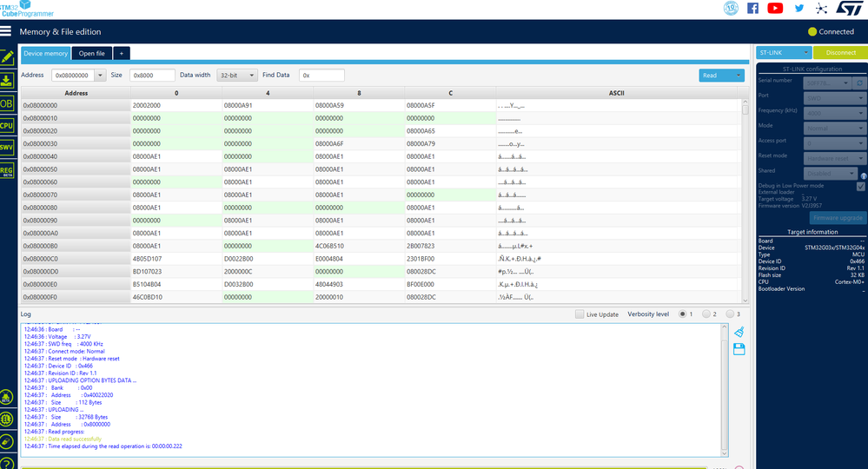
Task: Select verbosity level 2 radio button
Action: (x=706, y=314)
